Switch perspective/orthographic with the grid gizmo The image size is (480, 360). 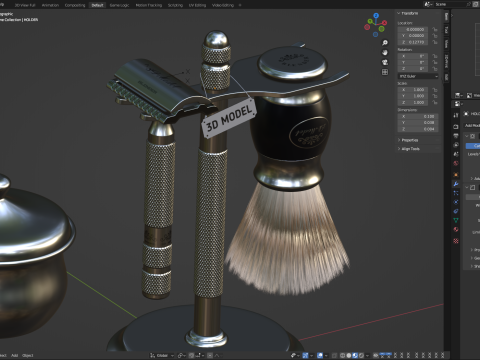click(x=385, y=72)
